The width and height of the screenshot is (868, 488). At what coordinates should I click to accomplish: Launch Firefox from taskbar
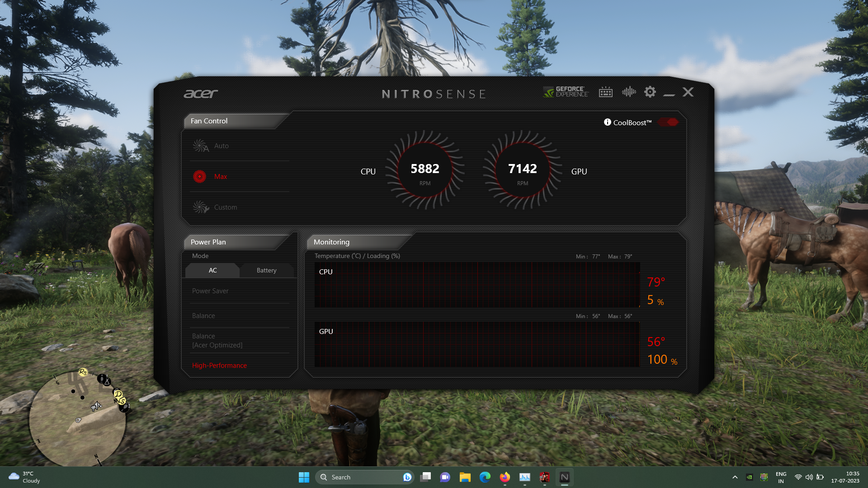[x=505, y=477]
